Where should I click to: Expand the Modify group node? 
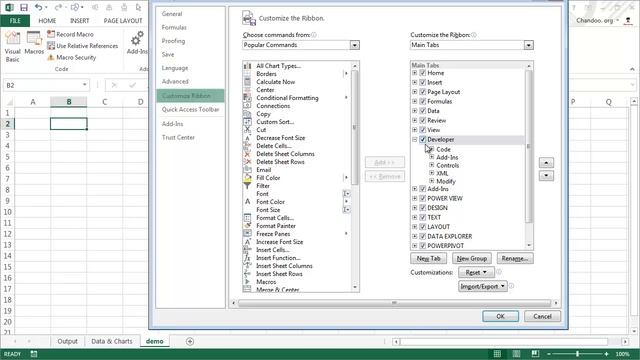click(x=431, y=181)
